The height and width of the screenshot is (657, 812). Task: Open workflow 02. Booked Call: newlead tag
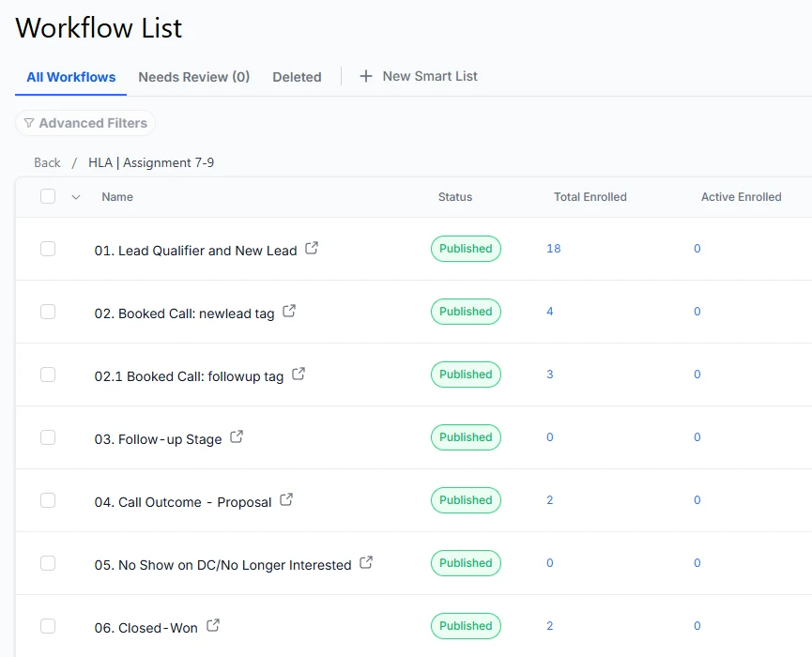pos(184,313)
